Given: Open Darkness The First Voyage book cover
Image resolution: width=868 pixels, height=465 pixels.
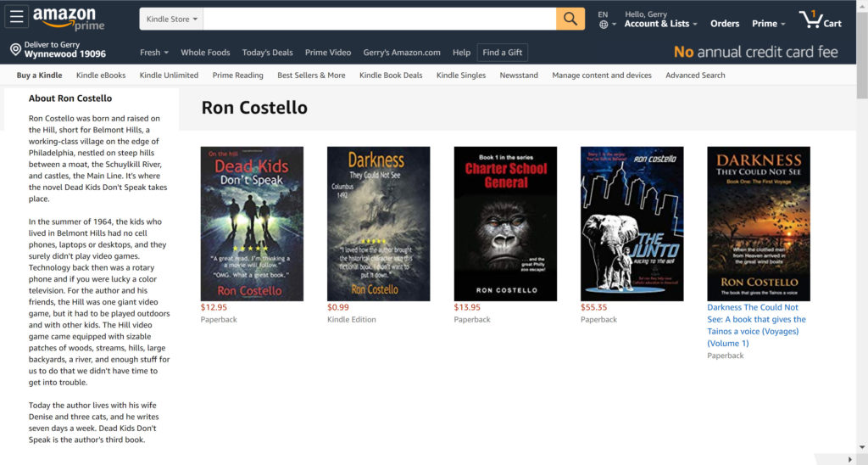Looking at the screenshot, I should [759, 224].
